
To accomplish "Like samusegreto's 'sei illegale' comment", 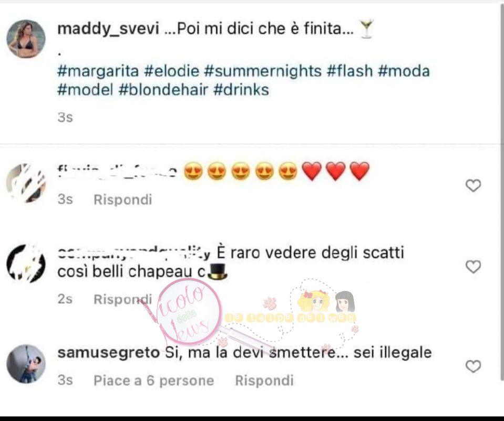I will (x=473, y=366).
